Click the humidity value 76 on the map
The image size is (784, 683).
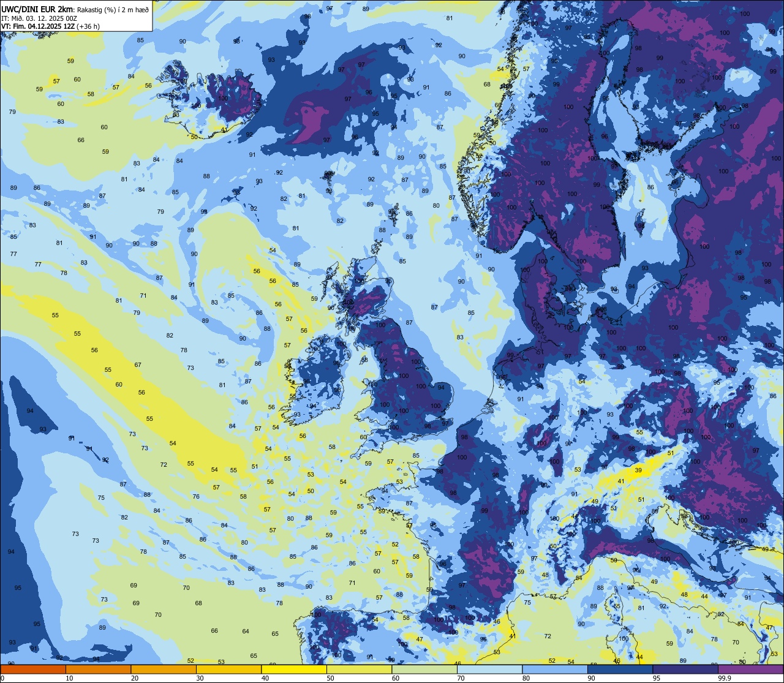coord(196,496)
